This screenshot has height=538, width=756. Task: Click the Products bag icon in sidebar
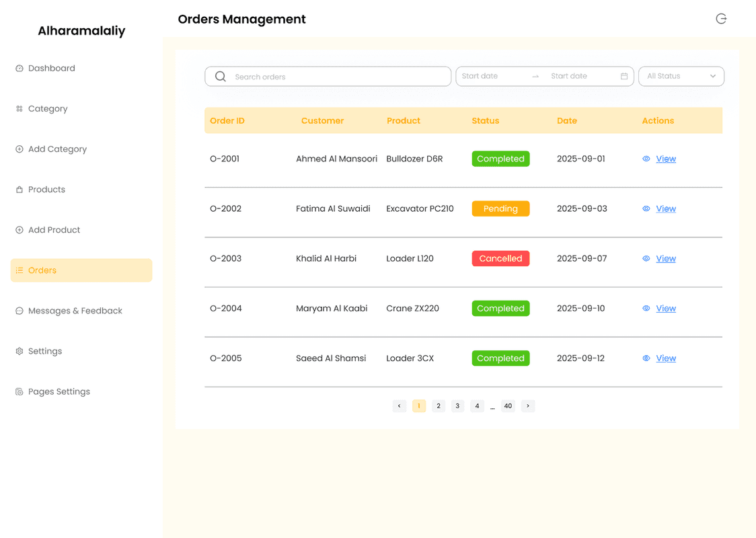coord(20,190)
